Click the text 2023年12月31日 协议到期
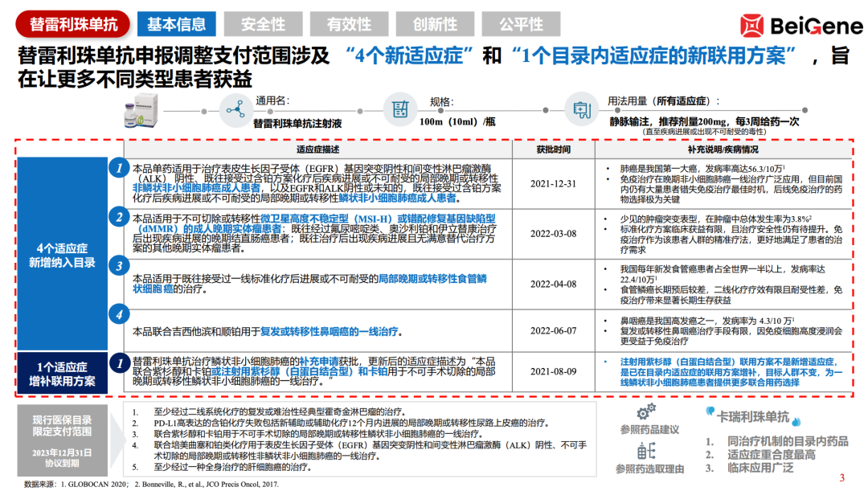Screen dimensions: 868x491 (x=62, y=458)
